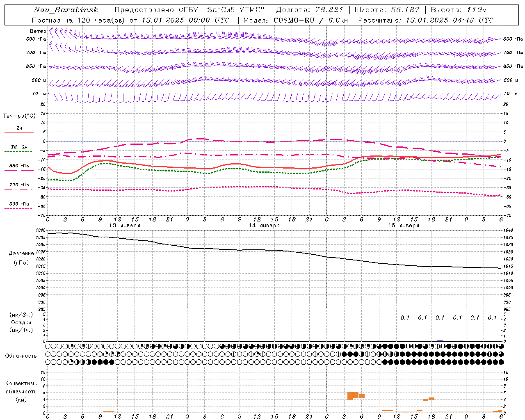Click the 'Тем-ра(°C)' temperature label
Image resolution: width=525 pixels, height=420 pixels.
19,116
